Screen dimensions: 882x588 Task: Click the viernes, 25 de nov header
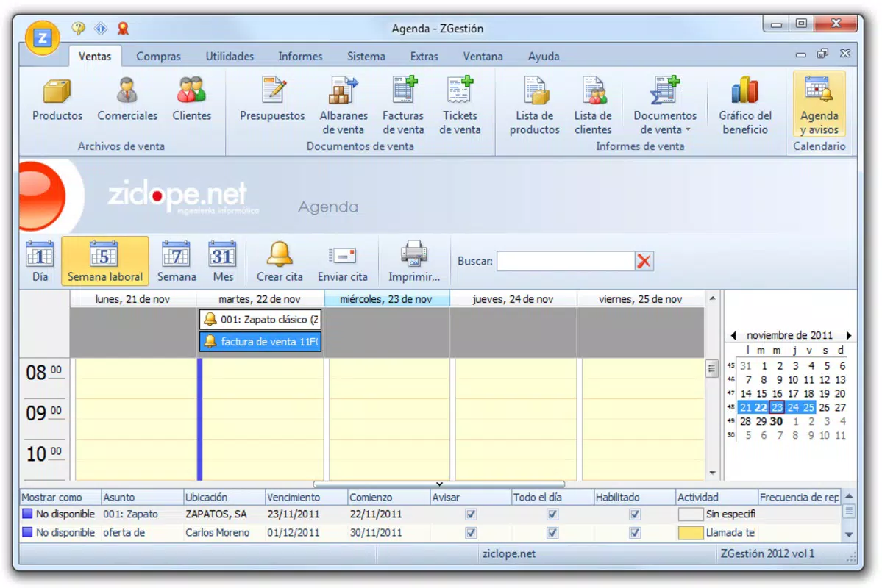640,299
